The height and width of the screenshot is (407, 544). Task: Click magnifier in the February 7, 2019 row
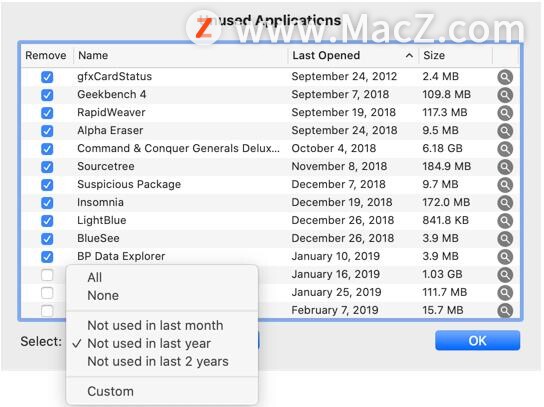click(x=505, y=311)
